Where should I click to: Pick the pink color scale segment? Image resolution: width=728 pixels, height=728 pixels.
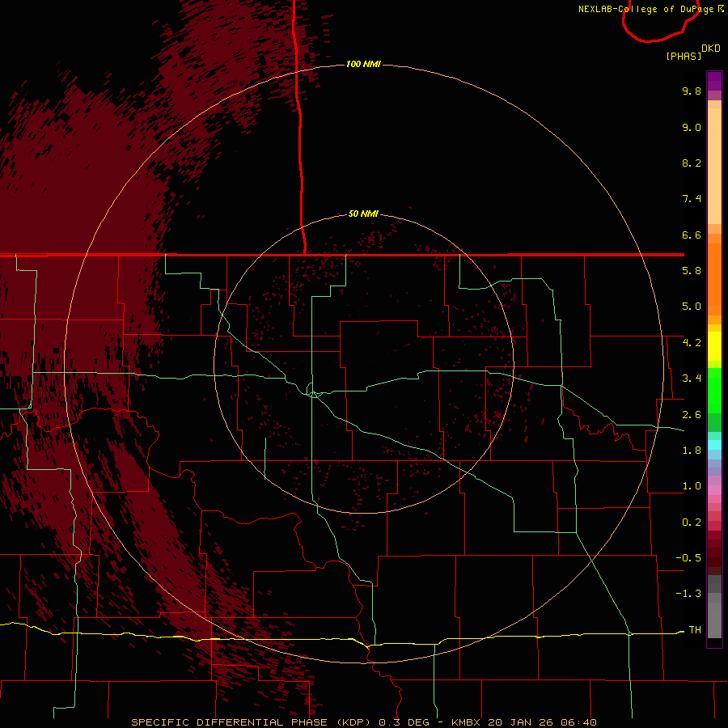coord(714,490)
